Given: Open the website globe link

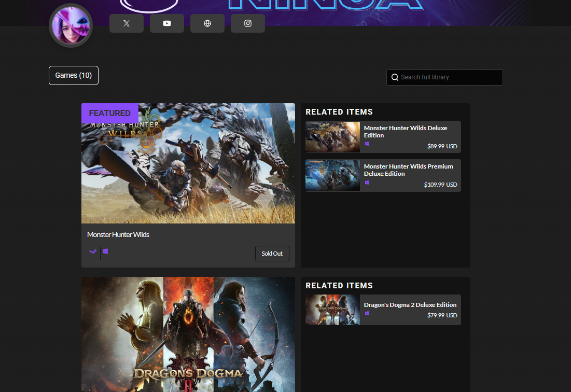Looking at the screenshot, I should click(207, 23).
